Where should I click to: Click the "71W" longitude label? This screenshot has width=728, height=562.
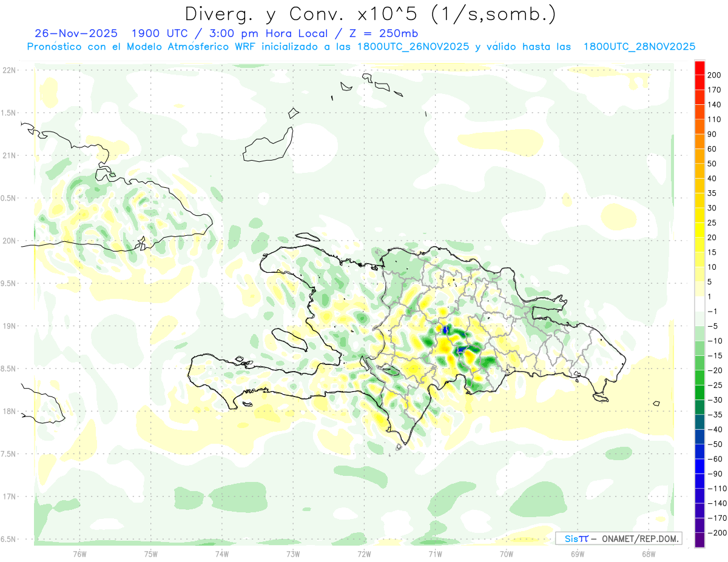436,554
